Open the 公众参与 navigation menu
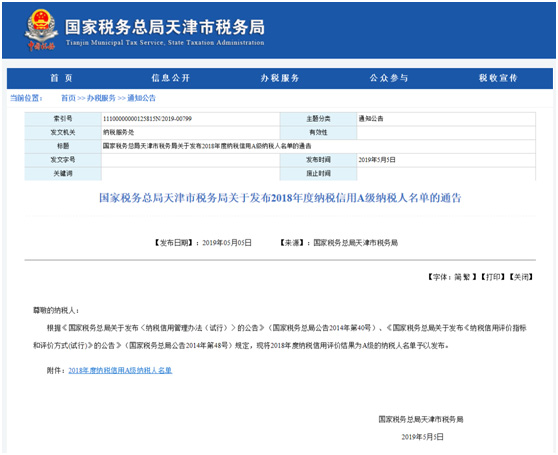The image size is (558, 455). pos(389,78)
